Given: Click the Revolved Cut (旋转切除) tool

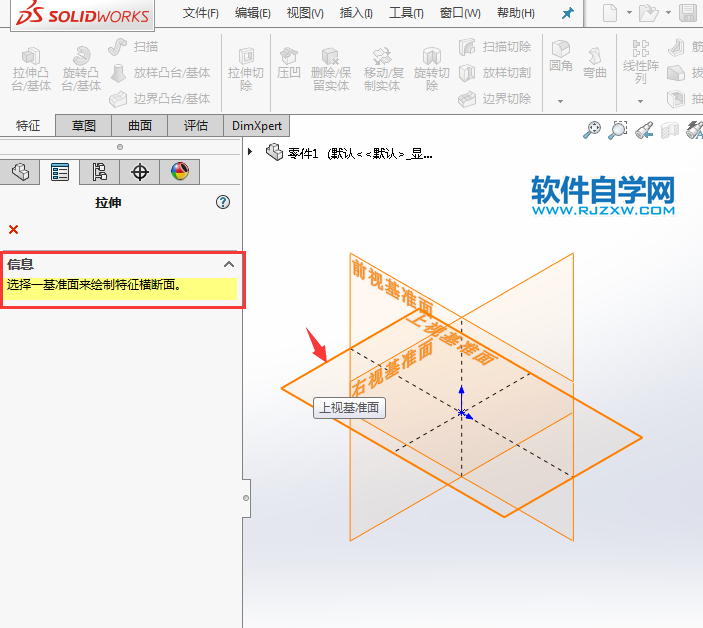Looking at the screenshot, I should click(432, 69).
